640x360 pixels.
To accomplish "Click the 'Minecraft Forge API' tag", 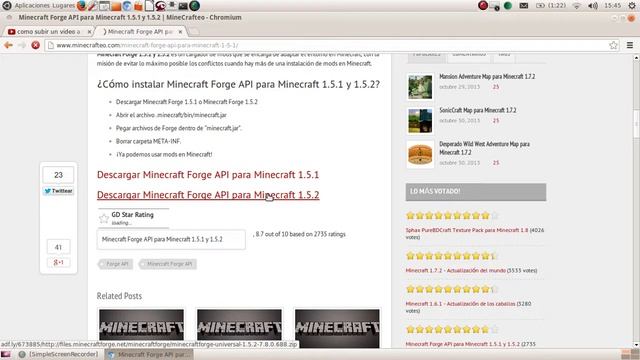I will [x=168, y=264].
